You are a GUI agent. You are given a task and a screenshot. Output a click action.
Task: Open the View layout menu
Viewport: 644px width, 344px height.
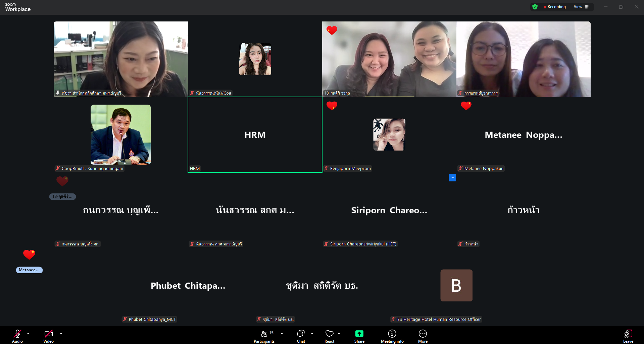pos(581,7)
